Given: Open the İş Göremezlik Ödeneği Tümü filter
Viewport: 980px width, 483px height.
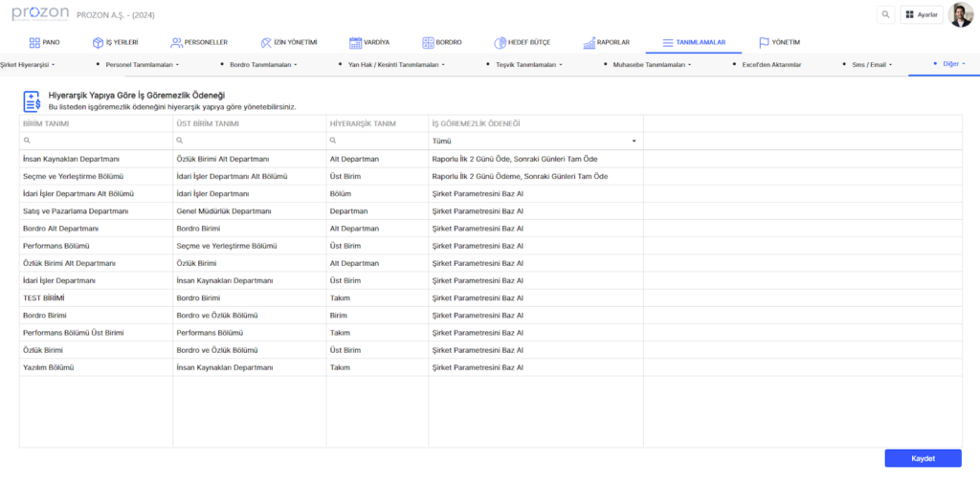Looking at the screenshot, I should click(x=534, y=141).
